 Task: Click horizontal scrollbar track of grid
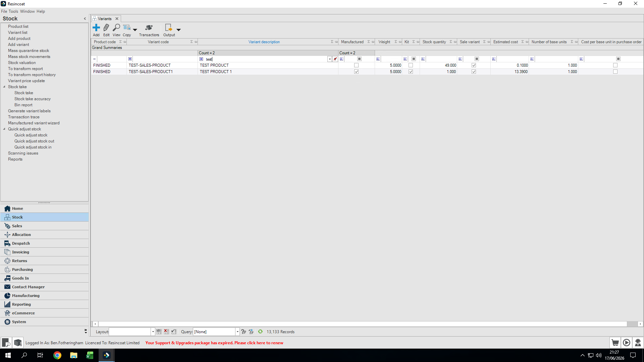click(362, 324)
